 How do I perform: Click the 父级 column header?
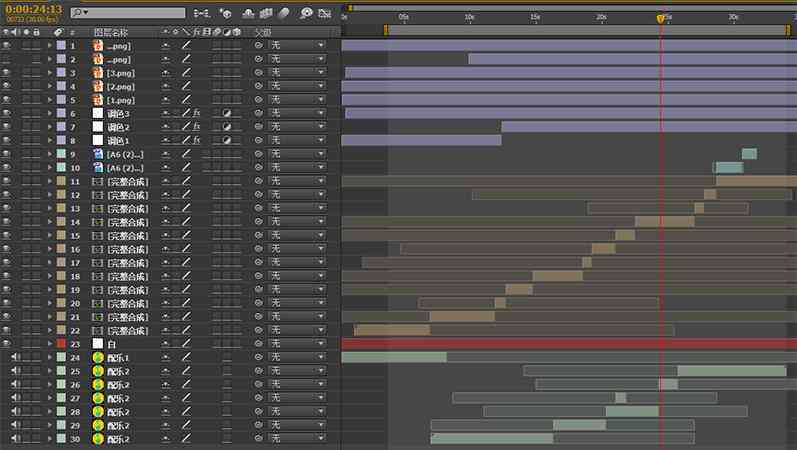coord(263,32)
